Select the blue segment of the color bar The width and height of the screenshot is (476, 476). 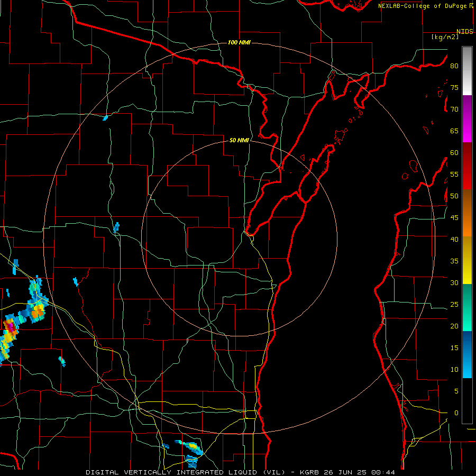point(467,354)
